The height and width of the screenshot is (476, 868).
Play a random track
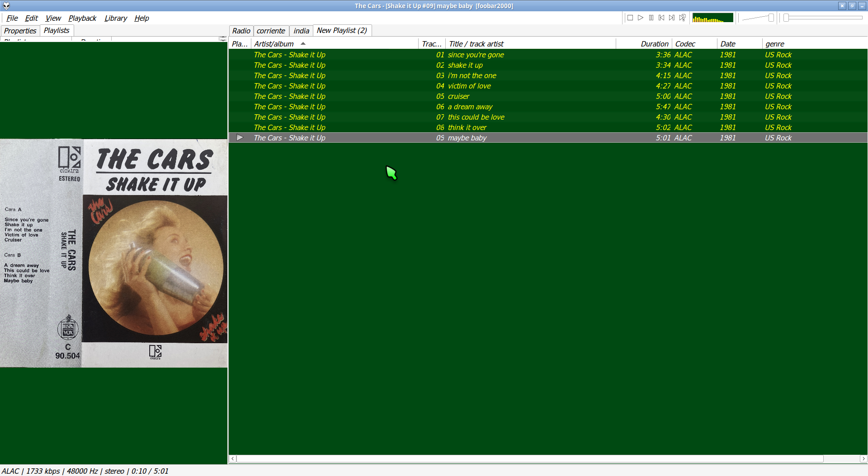tap(682, 18)
